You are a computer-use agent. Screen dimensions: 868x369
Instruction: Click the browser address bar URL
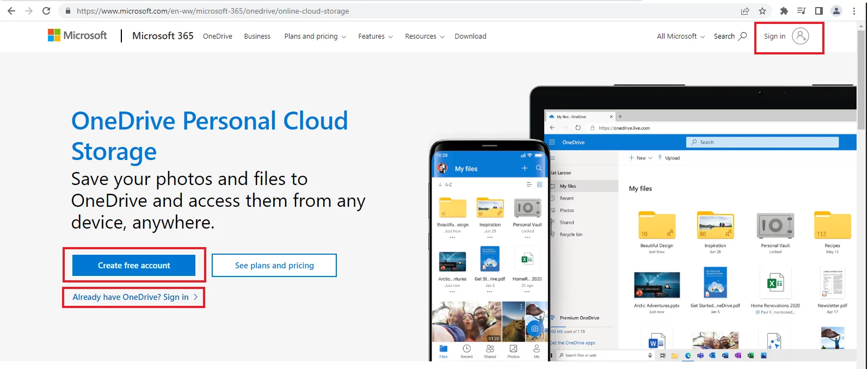(213, 11)
